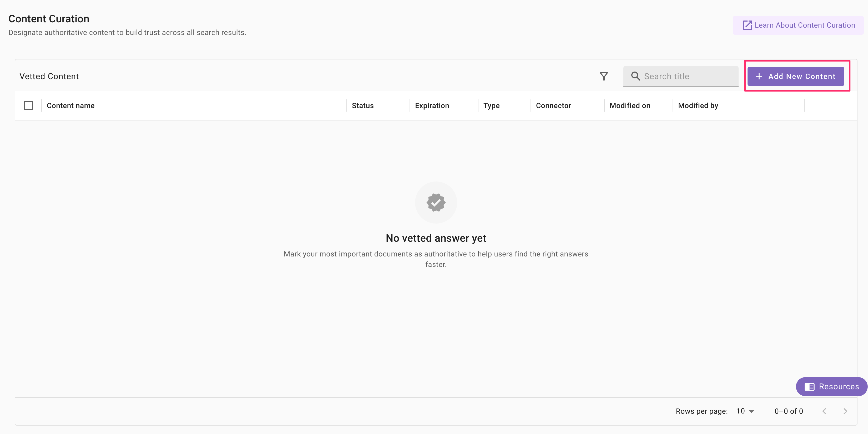This screenshot has height=434, width=868.
Task: Sort by Status column header
Action: point(362,105)
